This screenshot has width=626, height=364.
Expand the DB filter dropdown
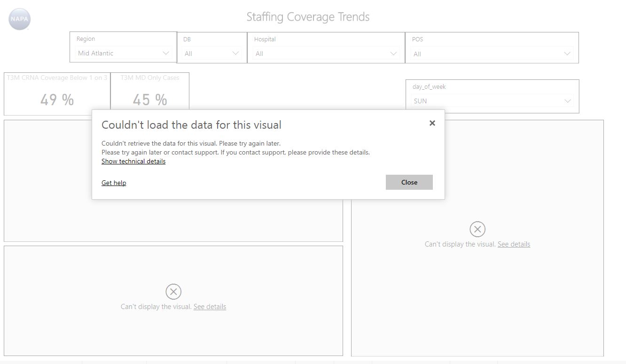212,54
